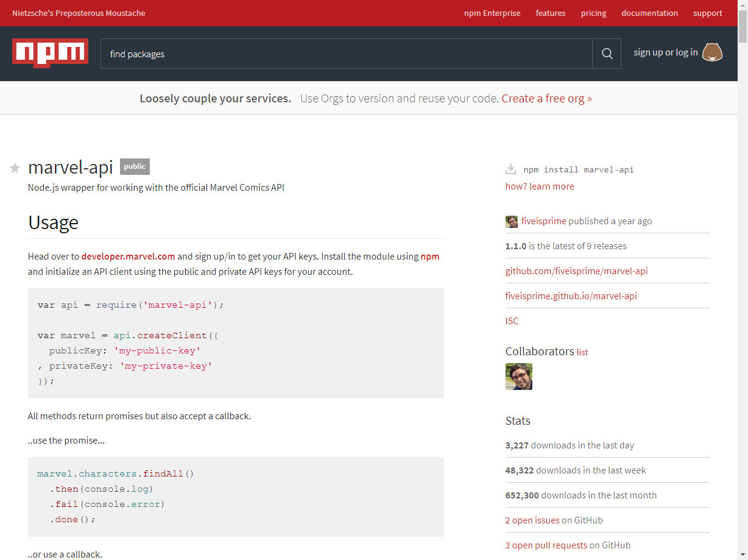Click sign up or log in

(x=666, y=52)
